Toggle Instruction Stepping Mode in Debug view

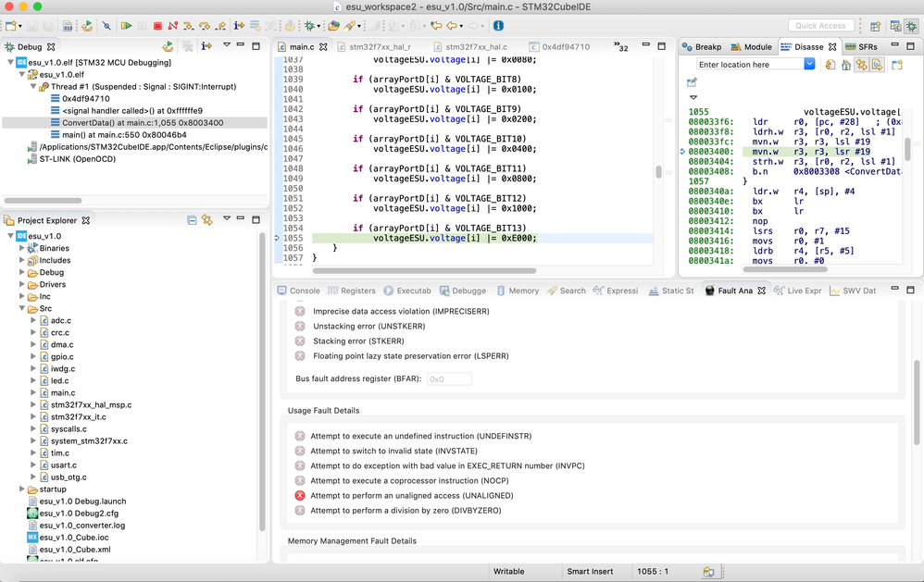206,46
